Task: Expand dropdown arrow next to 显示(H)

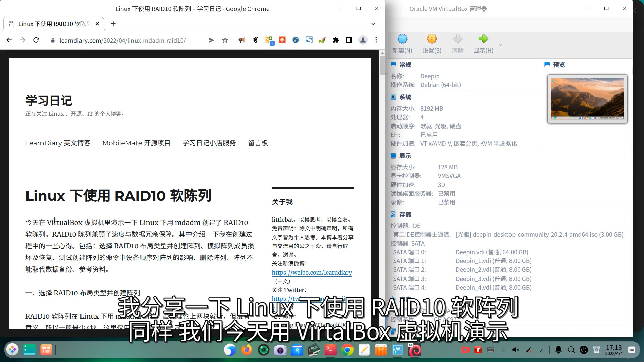Action: click(500, 45)
